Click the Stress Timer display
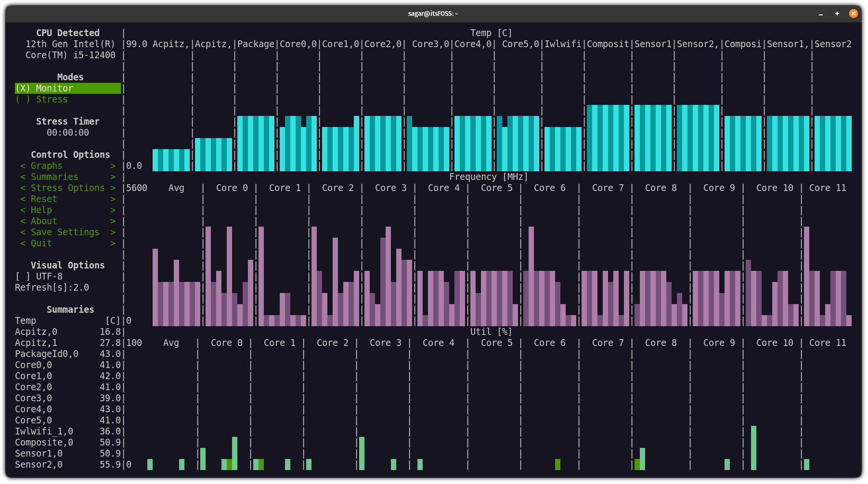868x484 pixels. [x=67, y=132]
